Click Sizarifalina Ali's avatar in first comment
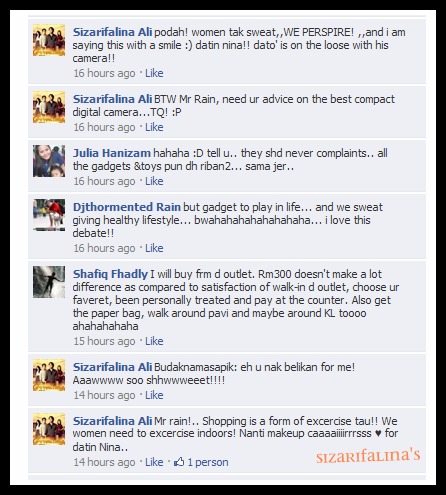The image size is (446, 495). point(49,40)
